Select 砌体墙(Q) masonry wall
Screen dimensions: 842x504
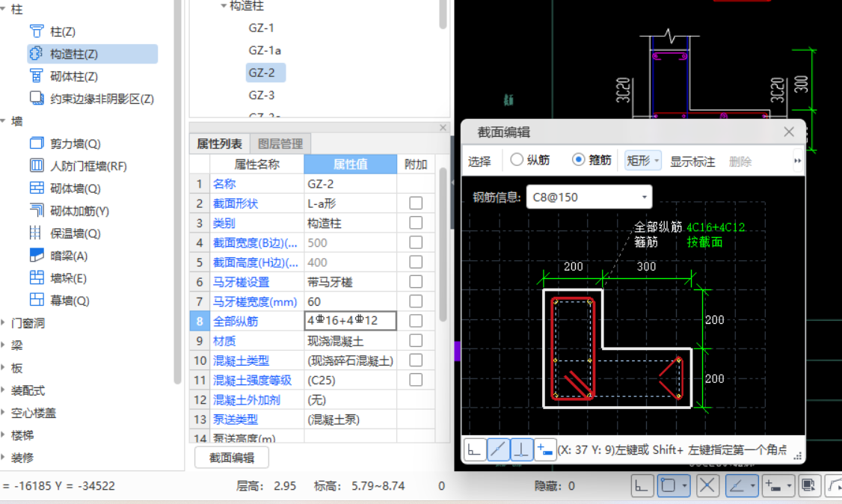65,189
